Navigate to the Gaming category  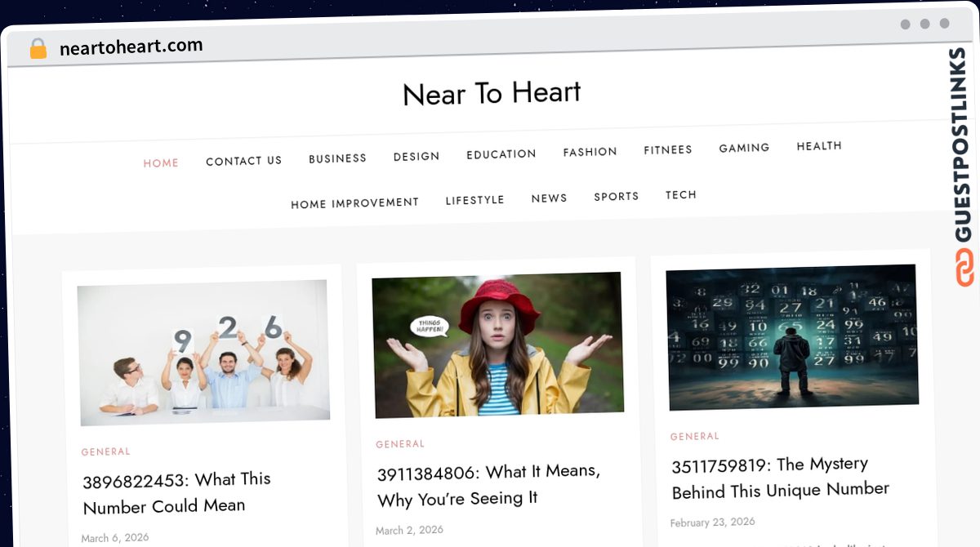point(744,148)
